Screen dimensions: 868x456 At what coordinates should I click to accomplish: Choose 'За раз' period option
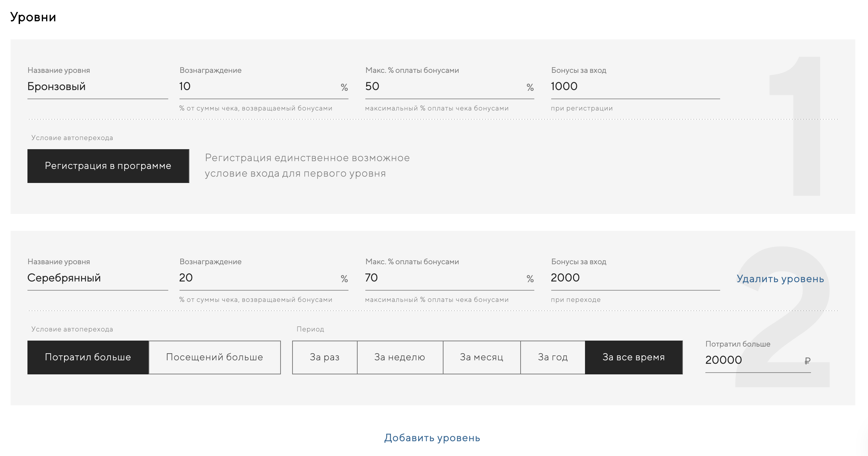[x=325, y=357]
